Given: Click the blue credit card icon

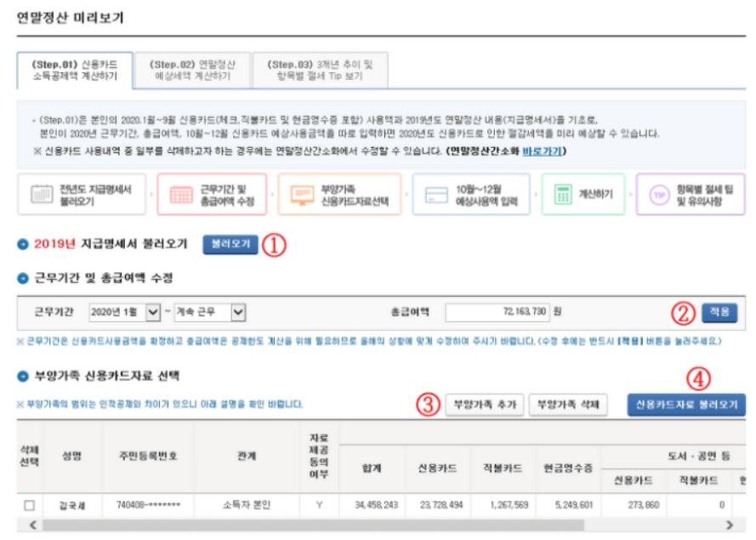Looking at the screenshot, I should point(436,195).
